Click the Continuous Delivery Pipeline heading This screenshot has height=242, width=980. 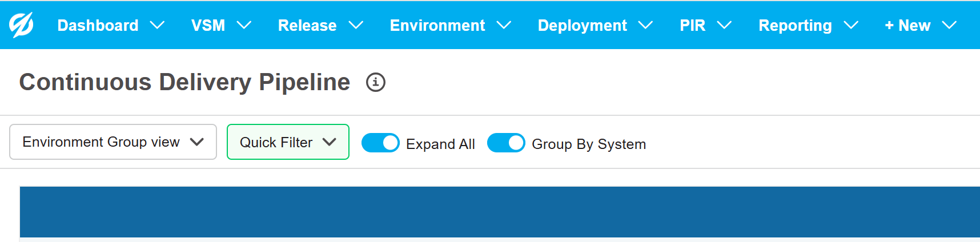pyautogui.click(x=184, y=82)
